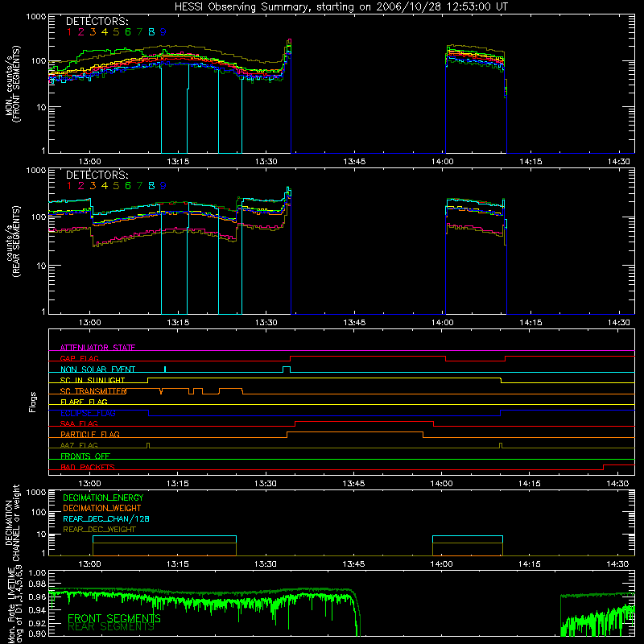Click the SAA_FLAG label
The width and height of the screenshot is (644, 644).
pyautogui.click(x=79, y=424)
